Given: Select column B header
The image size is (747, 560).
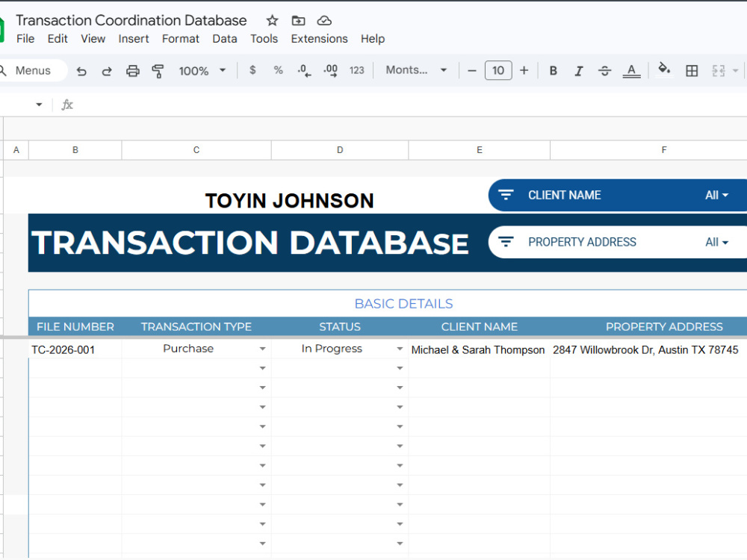Looking at the screenshot, I should coord(75,150).
